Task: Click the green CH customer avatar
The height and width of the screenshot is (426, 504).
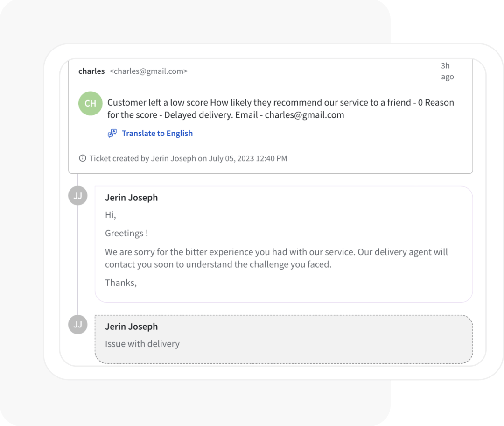Action: tap(91, 104)
